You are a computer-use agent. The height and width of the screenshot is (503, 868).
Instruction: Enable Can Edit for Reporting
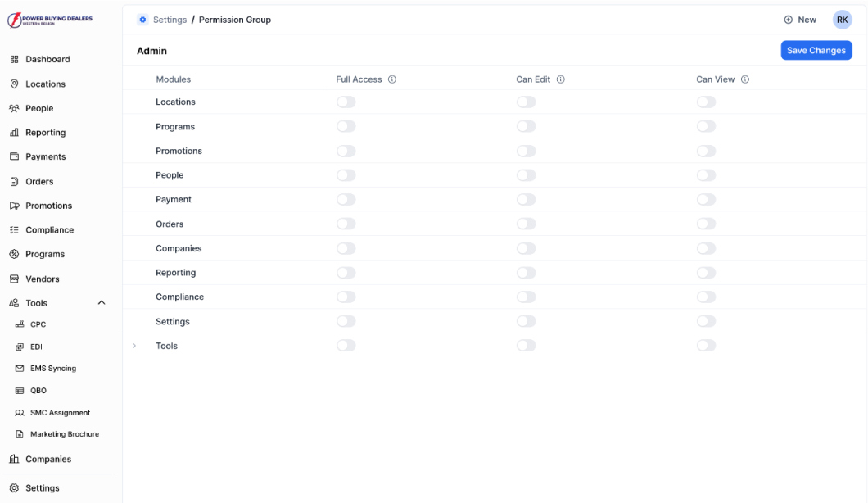[526, 272]
